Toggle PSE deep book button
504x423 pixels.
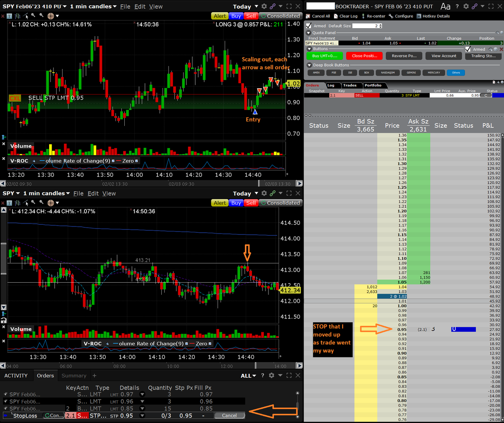pos(334,73)
